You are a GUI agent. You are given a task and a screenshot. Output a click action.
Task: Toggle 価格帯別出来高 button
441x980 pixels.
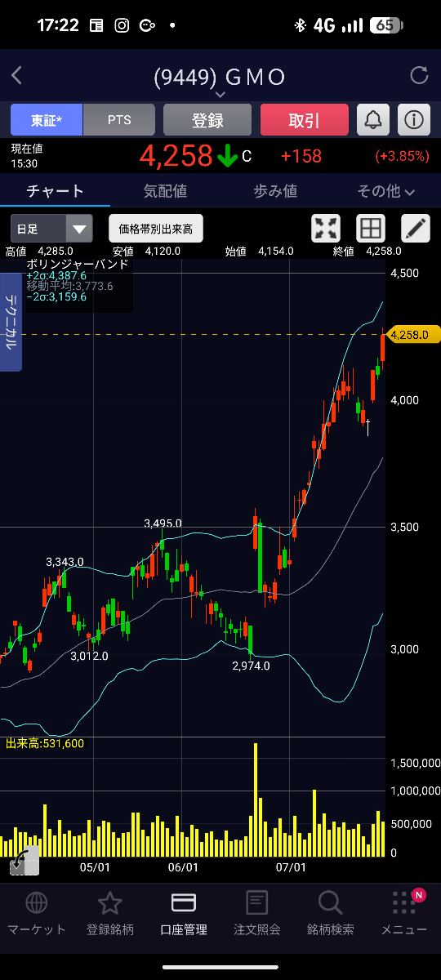pos(155,229)
